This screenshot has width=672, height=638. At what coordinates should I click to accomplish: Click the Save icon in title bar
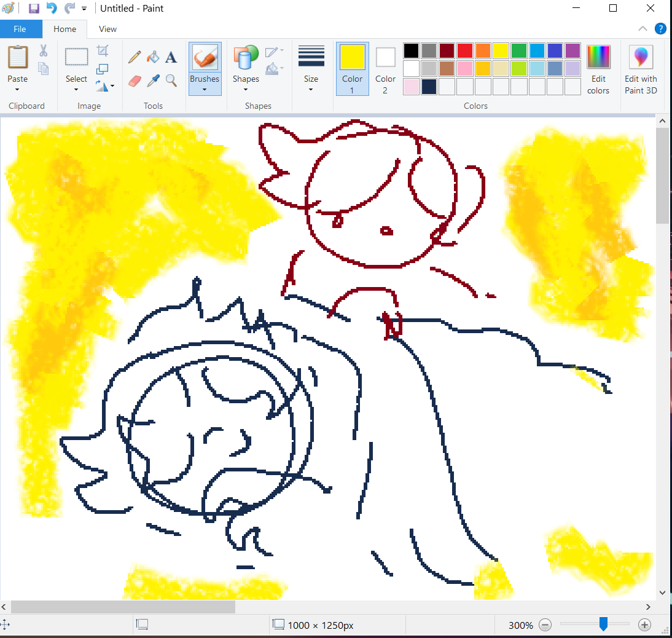(x=34, y=9)
